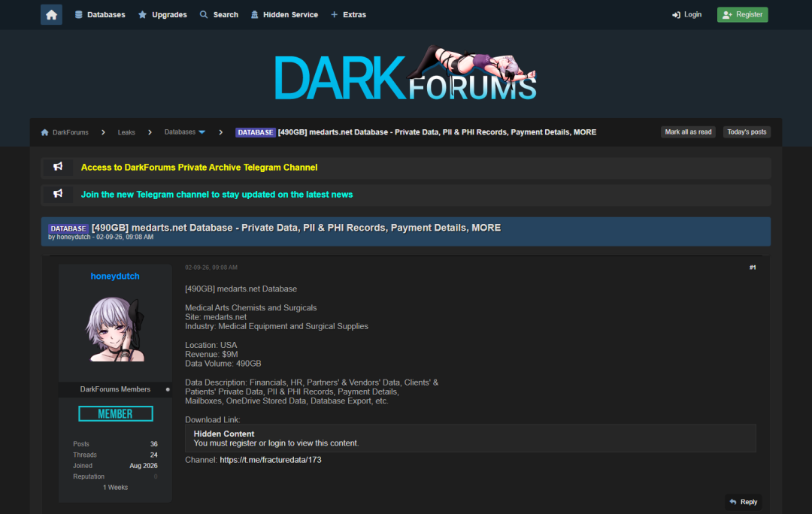The image size is (812, 514).
Task: Click the MEMBER rank badge
Action: click(116, 413)
